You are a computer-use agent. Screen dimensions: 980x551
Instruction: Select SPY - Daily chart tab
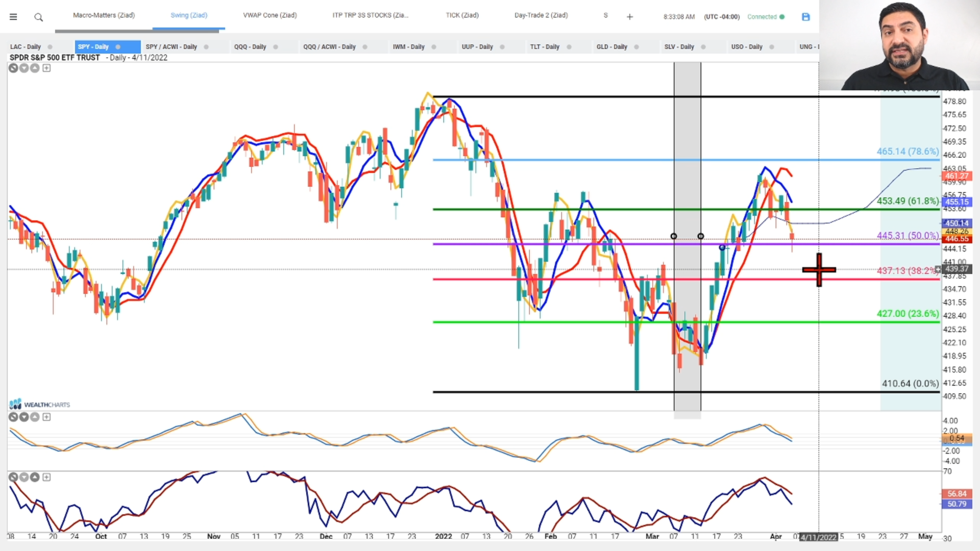(x=93, y=47)
